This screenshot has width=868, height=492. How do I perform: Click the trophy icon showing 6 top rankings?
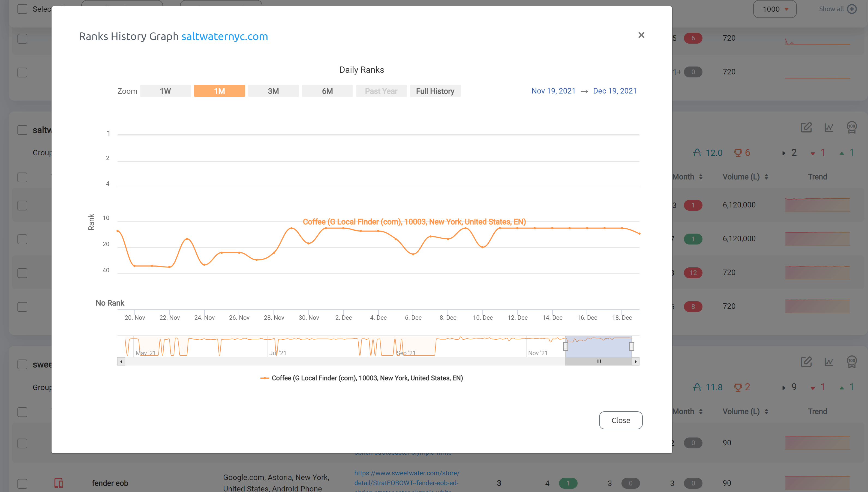click(738, 152)
